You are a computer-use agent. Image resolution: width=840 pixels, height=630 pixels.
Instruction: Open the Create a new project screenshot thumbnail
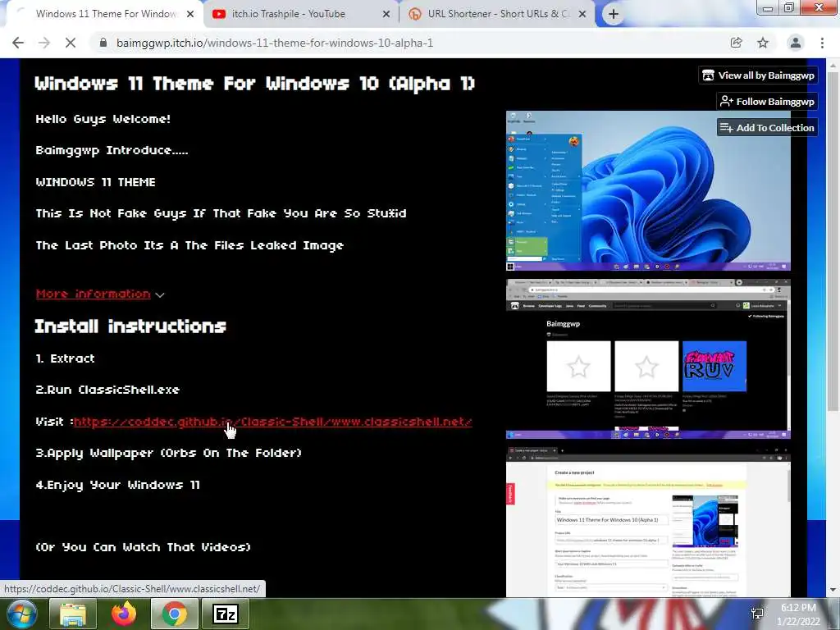[x=648, y=522]
